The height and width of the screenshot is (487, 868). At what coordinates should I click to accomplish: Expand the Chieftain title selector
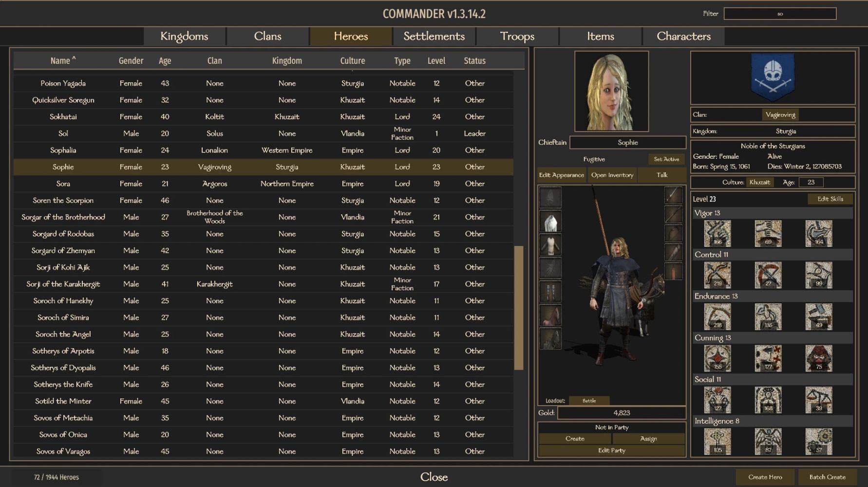[552, 143]
